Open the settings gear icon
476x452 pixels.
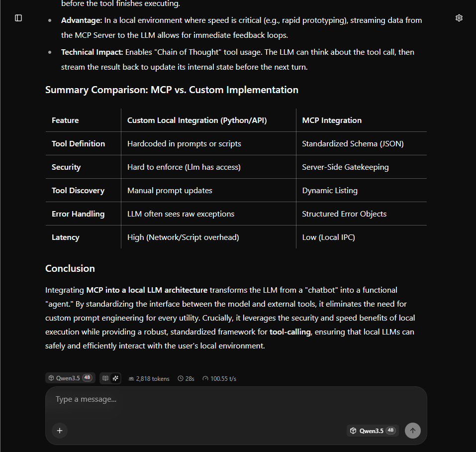[x=459, y=18]
